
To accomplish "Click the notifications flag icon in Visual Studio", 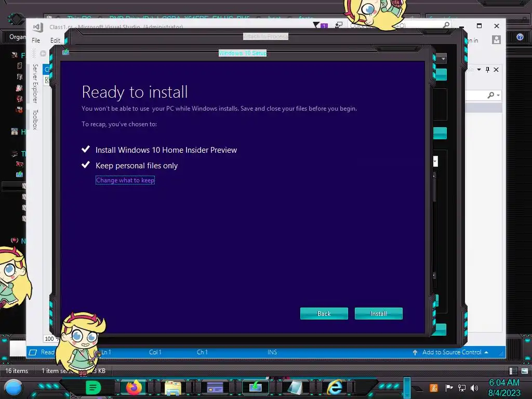I will [x=320, y=25].
